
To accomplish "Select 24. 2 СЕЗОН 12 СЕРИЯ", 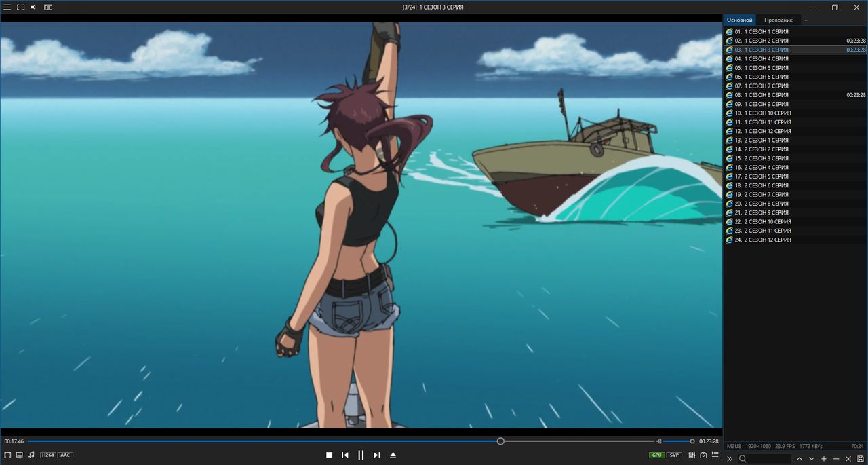I will tap(795, 240).
